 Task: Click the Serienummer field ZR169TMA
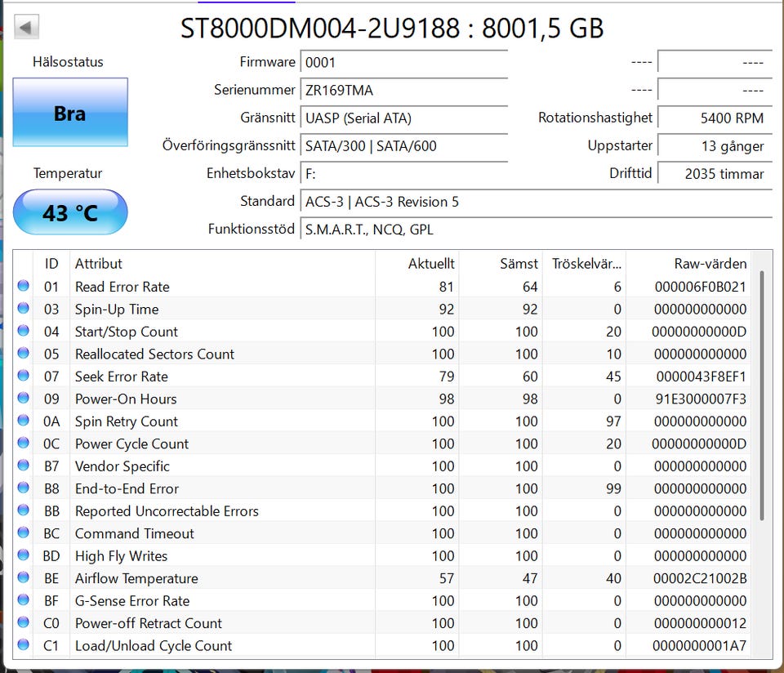[x=403, y=90]
